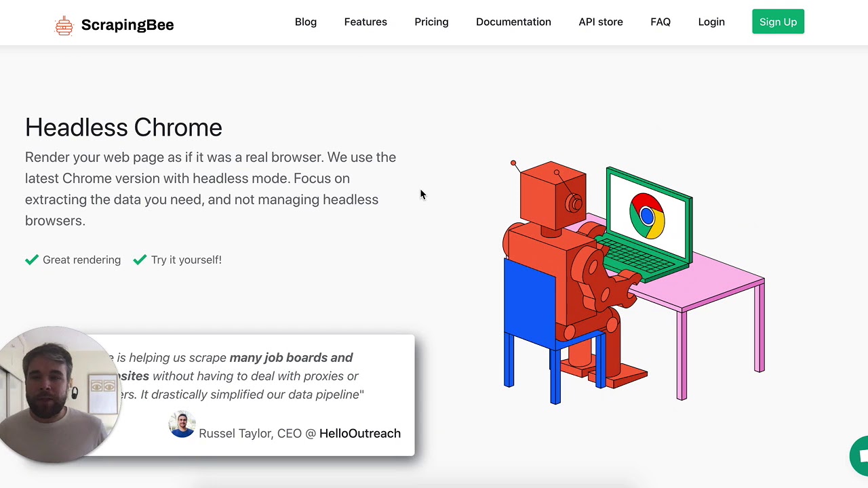Go to the Features menu item
The height and width of the screenshot is (488, 868).
click(366, 22)
